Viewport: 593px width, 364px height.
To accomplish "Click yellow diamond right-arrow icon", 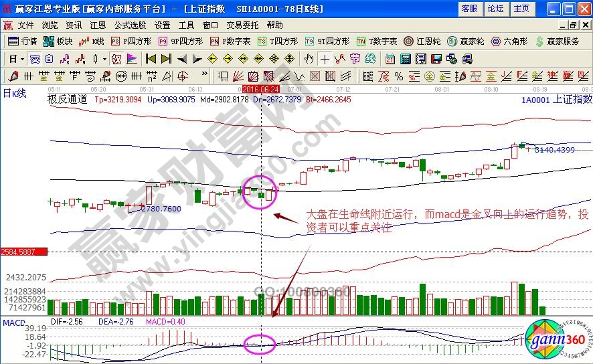I will 228,59.
